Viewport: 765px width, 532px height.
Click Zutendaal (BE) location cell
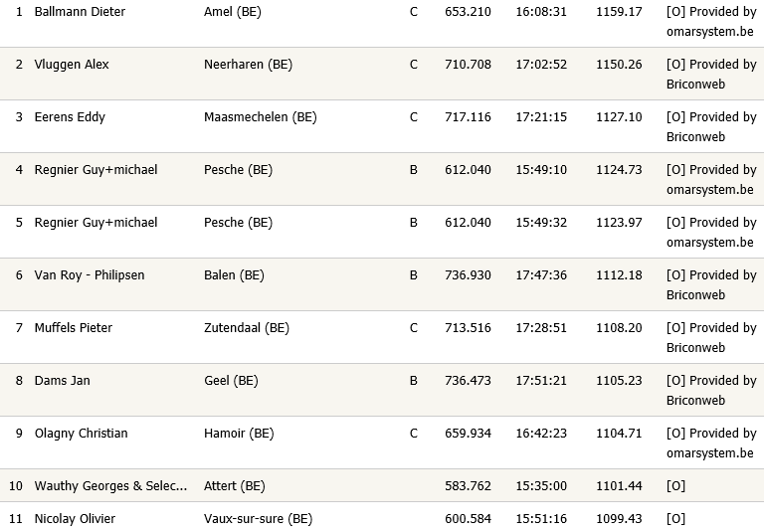tap(247, 328)
